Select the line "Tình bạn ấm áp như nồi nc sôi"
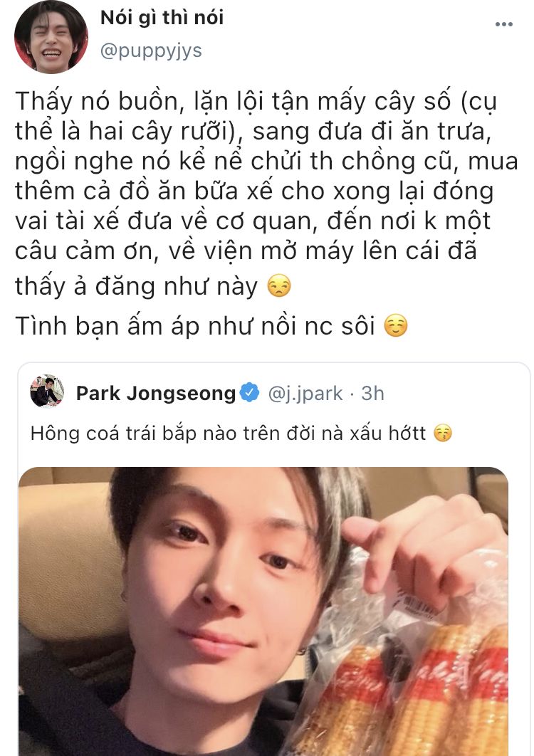Screen dimensions: 534x756 195,325
